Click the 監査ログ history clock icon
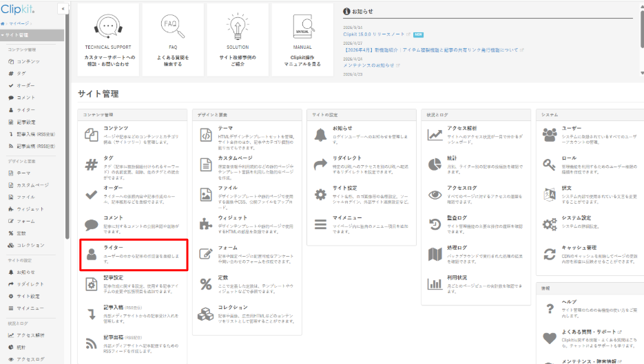644x364 pixels. pos(435,224)
